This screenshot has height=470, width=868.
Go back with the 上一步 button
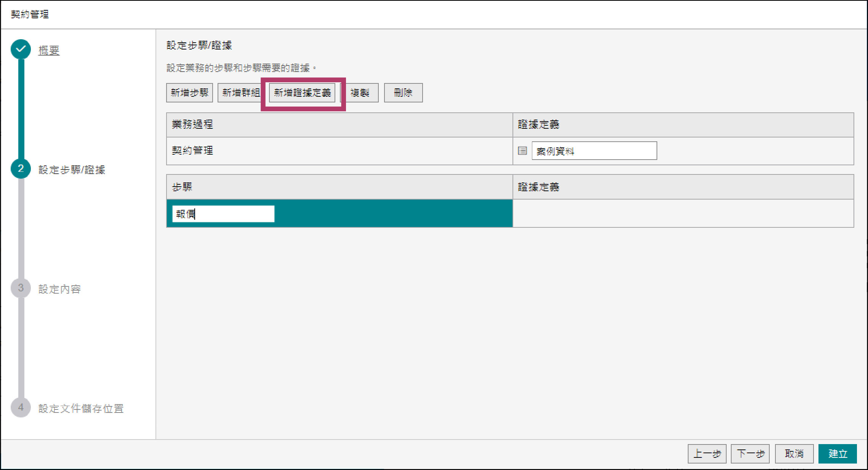tap(707, 454)
